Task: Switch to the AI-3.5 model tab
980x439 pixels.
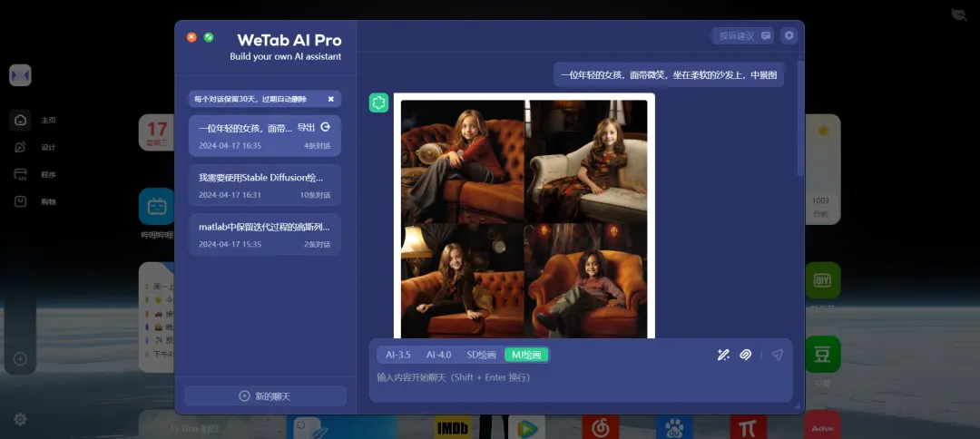Action: (x=398, y=355)
